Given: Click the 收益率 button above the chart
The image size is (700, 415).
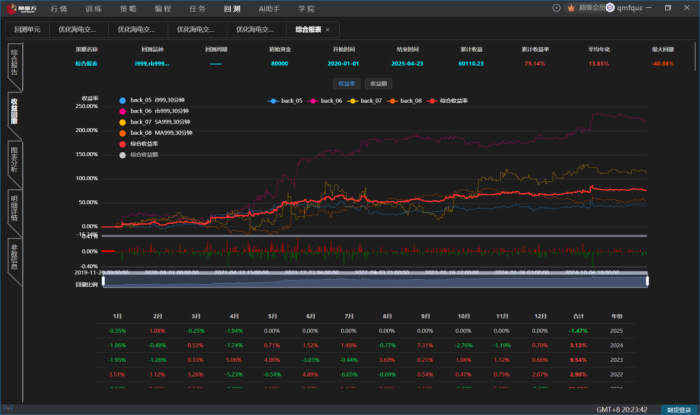Looking at the screenshot, I should tap(346, 84).
